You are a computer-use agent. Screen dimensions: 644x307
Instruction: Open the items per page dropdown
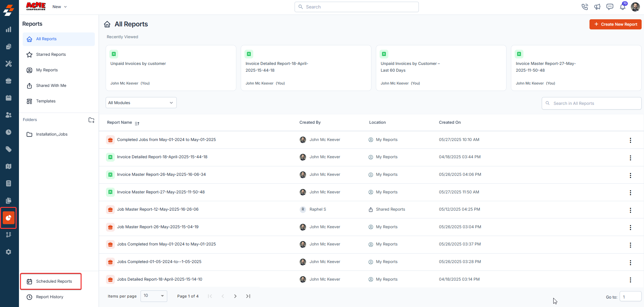(154, 296)
